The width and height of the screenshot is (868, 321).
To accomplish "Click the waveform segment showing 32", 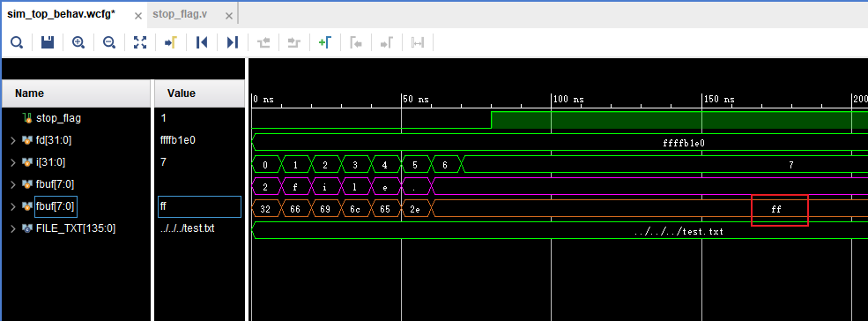I will 265,210.
